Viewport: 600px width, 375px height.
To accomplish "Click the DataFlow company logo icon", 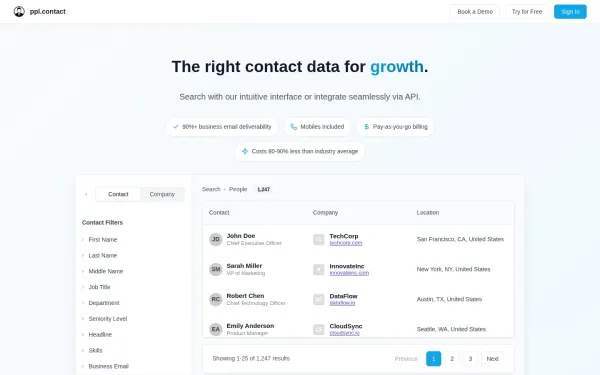I will [318, 299].
